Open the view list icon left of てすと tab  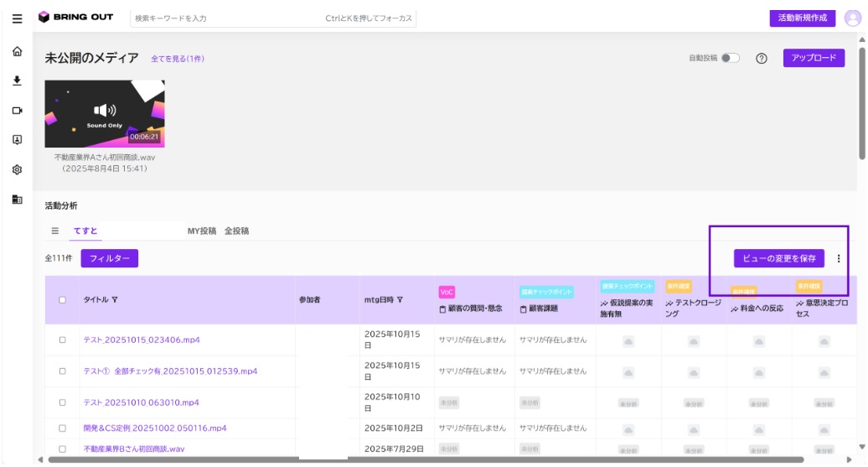(x=54, y=231)
